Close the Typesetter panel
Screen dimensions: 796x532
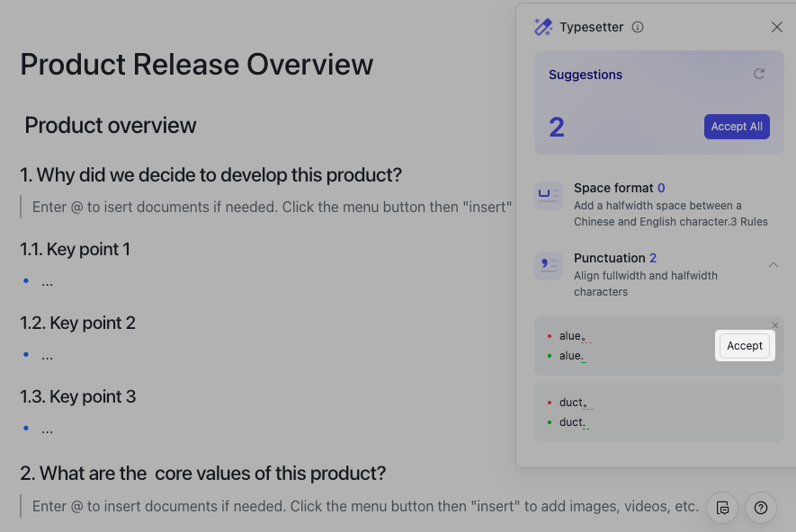click(x=777, y=27)
